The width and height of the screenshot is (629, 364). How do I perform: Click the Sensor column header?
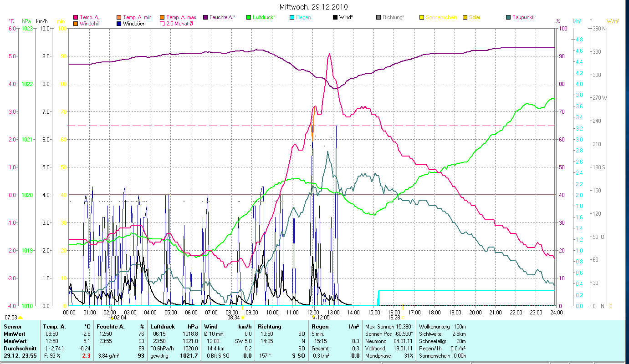(x=12, y=327)
